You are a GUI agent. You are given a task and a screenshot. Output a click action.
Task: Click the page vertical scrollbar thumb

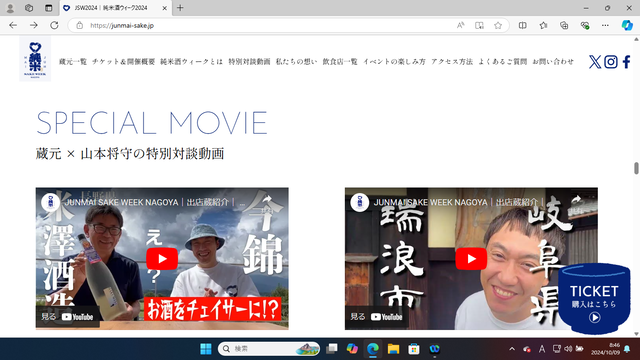(636, 168)
